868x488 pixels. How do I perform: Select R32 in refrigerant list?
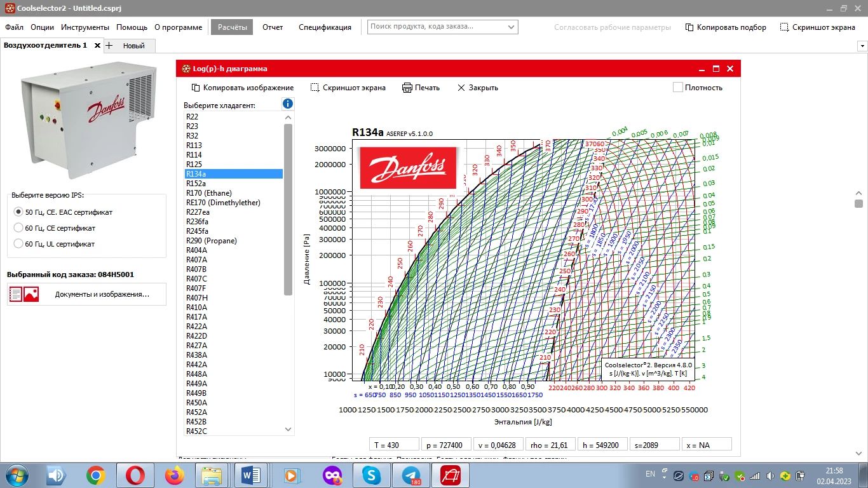click(234, 136)
